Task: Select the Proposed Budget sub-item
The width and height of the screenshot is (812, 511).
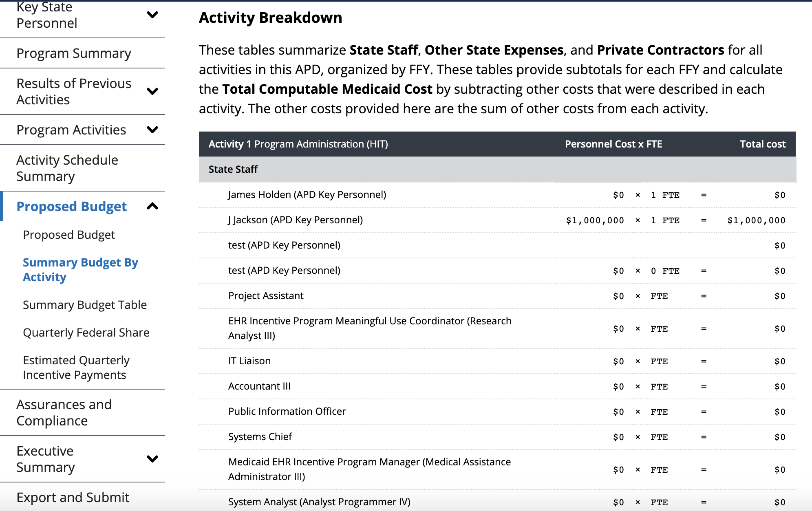Action: [x=68, y=235]
